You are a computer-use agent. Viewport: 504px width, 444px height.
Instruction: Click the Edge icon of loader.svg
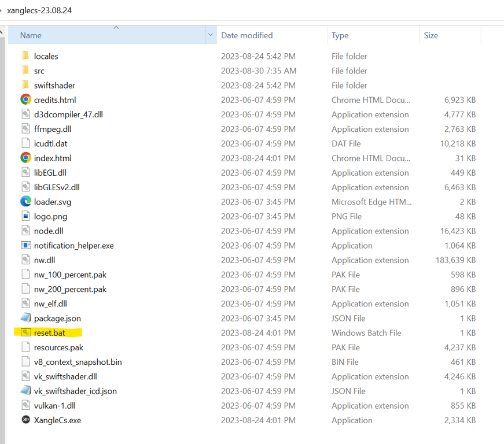click(25, 201)
